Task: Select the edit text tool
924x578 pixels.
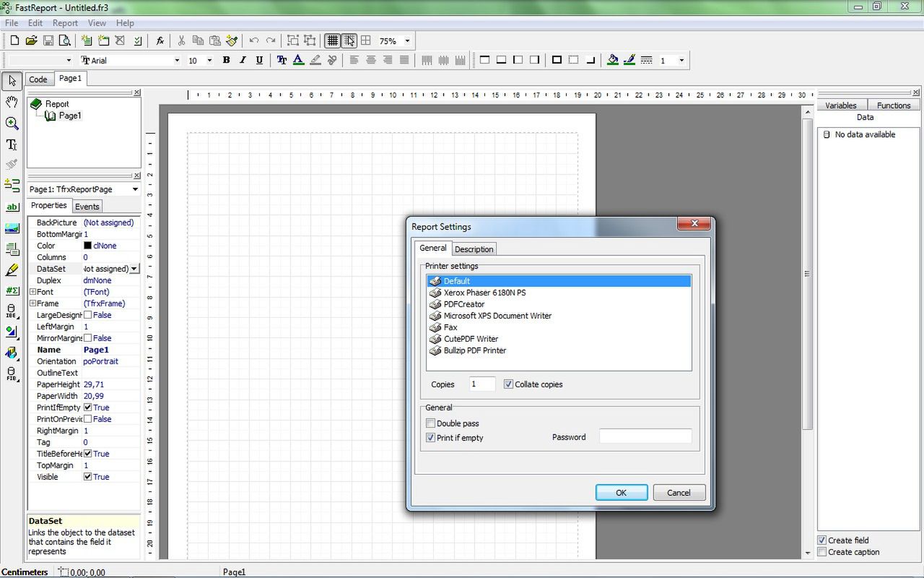Action: 12,144
